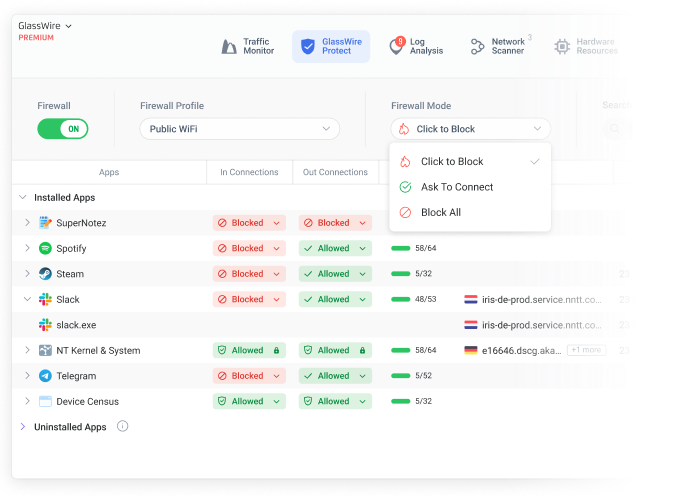The height and width of the screenshot is (496, 680).
Task: Click the SuperNotez app icon
Action: (x=45, y=223)
